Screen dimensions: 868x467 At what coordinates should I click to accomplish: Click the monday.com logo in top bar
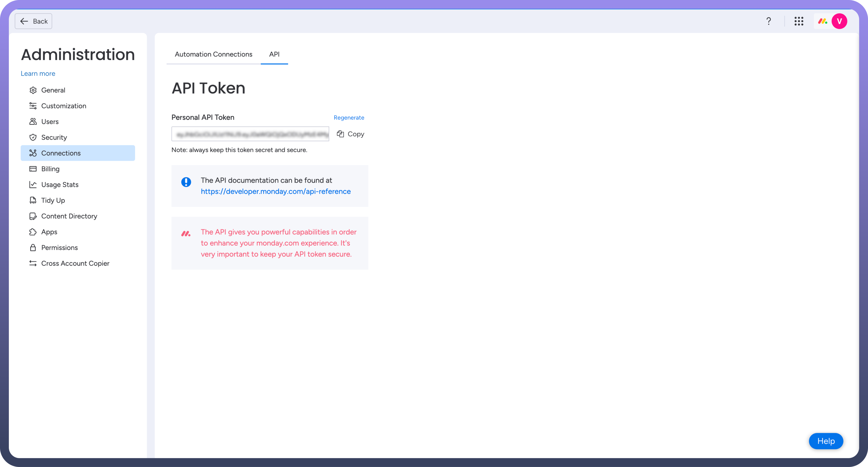pyautogui.click(x=823, y=21)
